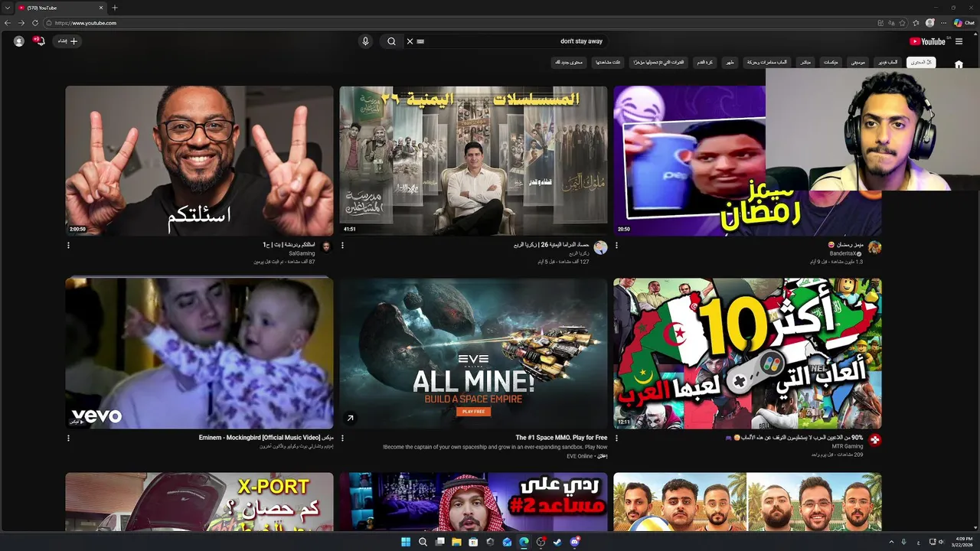
Task: Select the live filter chip
Action: [x=805, y=62]
